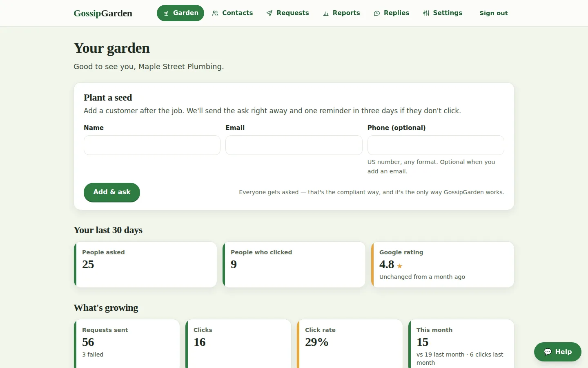Click the sliders icon next to Settings

[426, 13]
